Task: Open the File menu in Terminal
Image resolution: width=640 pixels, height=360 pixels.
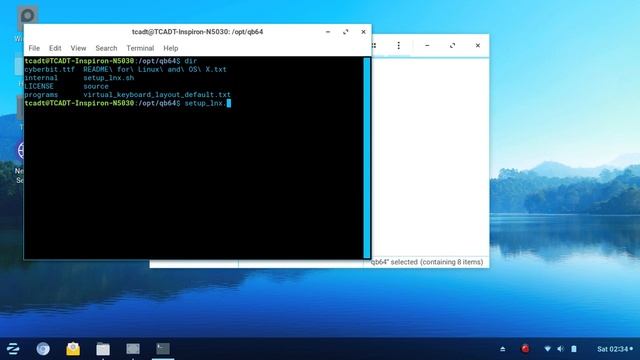Action: 34,48
